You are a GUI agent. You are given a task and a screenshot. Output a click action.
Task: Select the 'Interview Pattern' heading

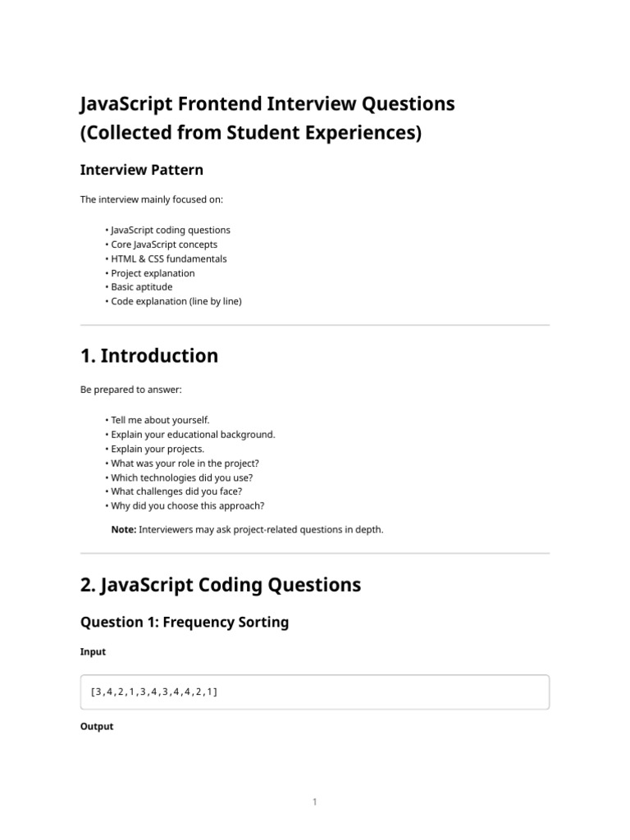[141, 170]
